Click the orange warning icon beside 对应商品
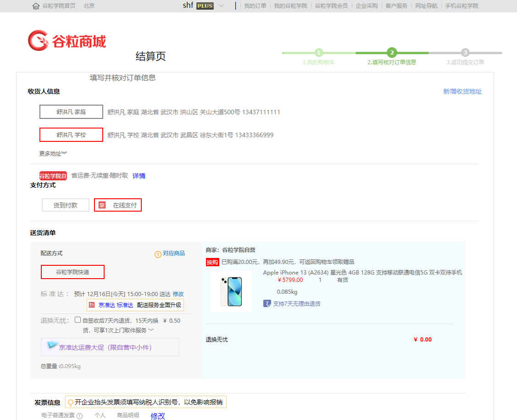This screenshot has width=517, height=420. tap(158, 254)
